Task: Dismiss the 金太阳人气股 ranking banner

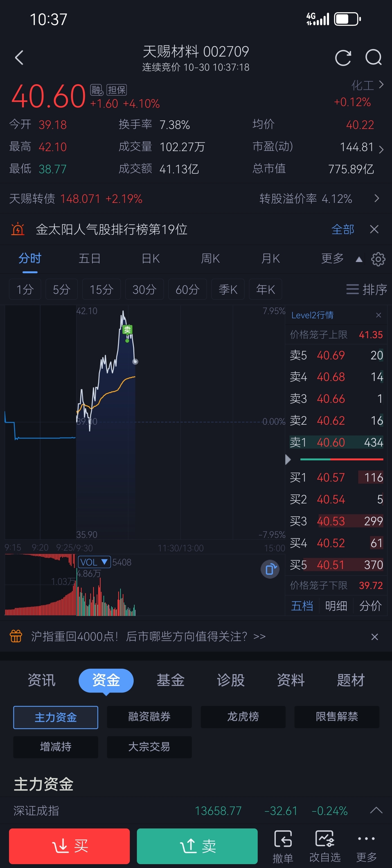Action: [x=374, y=230]
